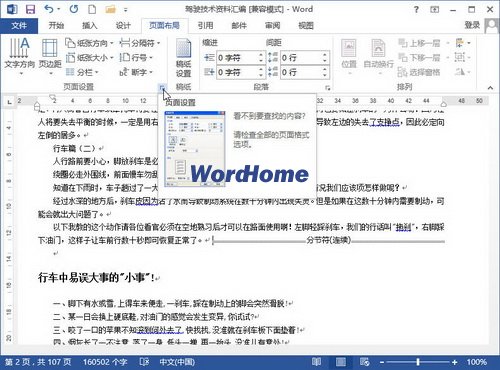Click the rotate objects icon
500x370 pixels.
463,72
